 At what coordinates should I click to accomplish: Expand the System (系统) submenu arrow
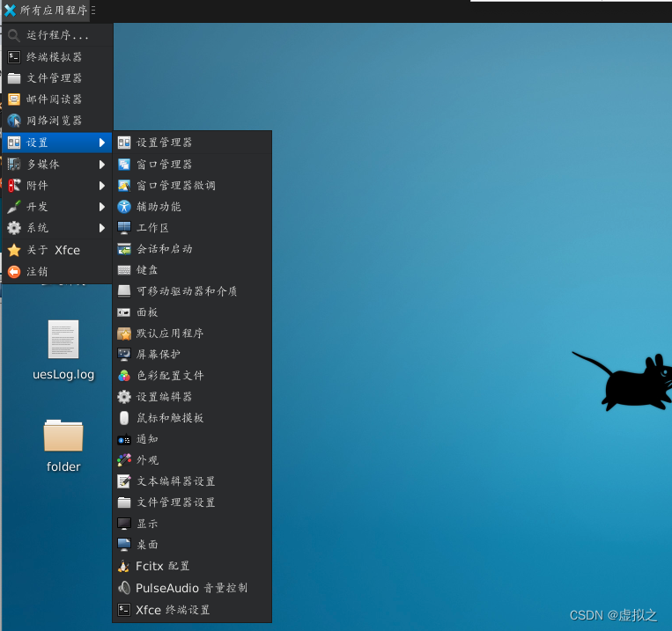click(102, 228)
